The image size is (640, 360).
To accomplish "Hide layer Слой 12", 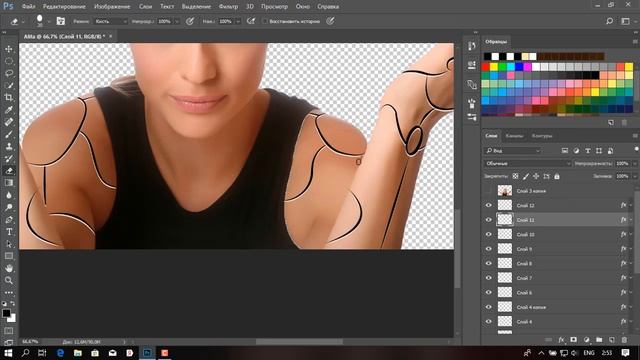I will pyautogui.click(x=489, y=205).
